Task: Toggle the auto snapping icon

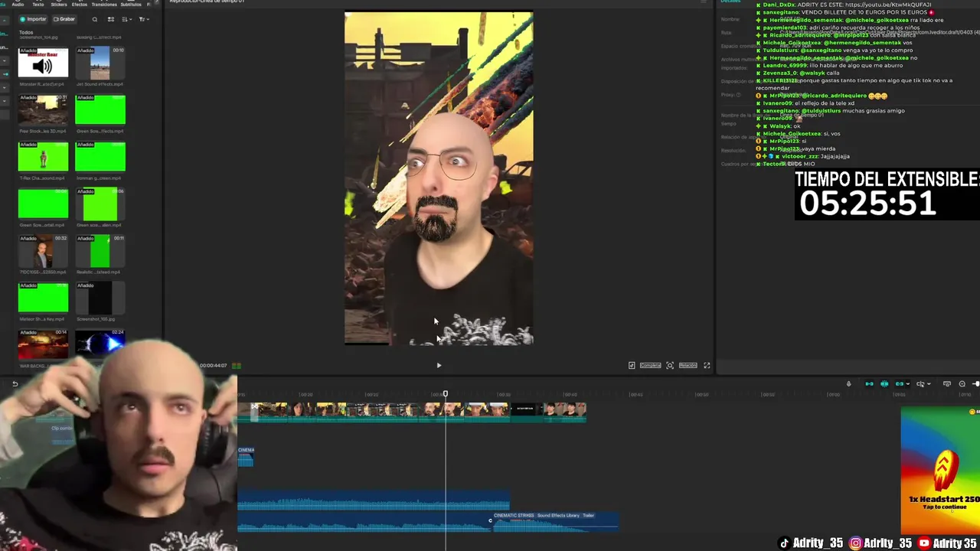Action: (884, 384)
